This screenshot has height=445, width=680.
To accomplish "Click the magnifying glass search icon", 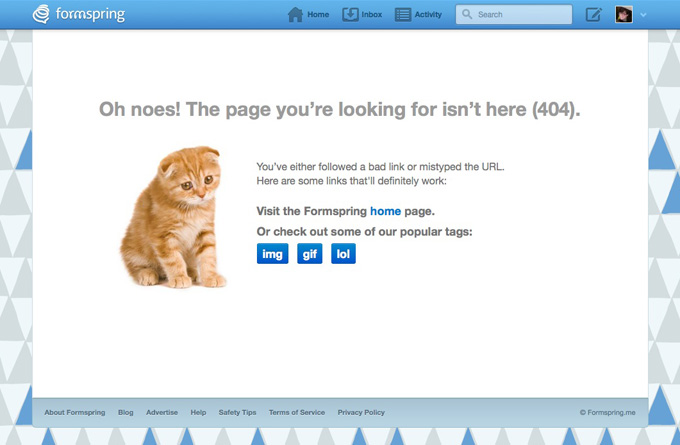I will [x=467, y=14].
